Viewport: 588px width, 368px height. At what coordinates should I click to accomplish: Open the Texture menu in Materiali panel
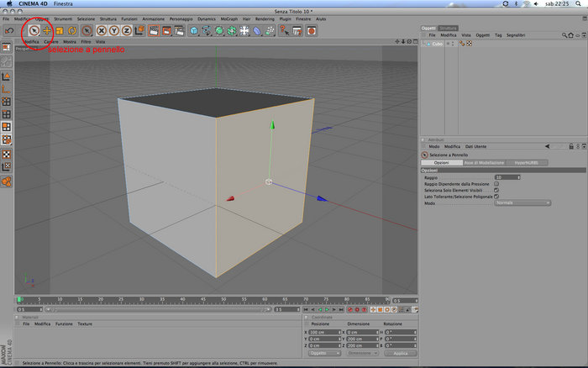click(85, 323)
